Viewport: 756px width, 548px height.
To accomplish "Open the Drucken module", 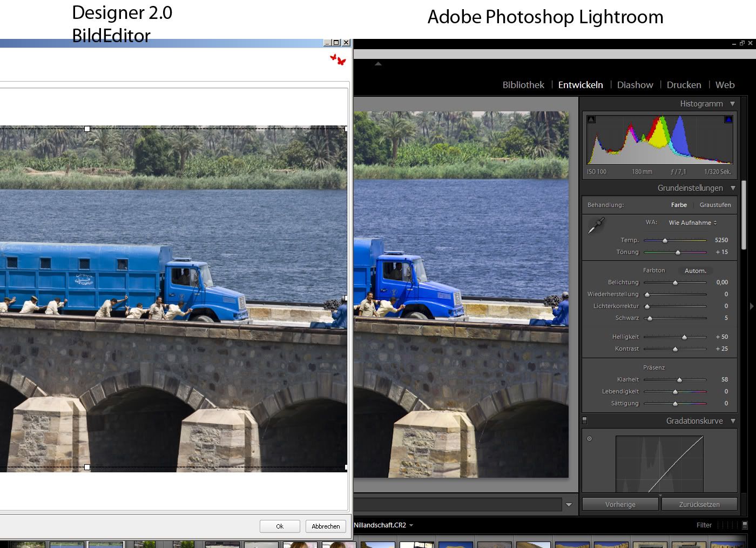I will (684, 85).
